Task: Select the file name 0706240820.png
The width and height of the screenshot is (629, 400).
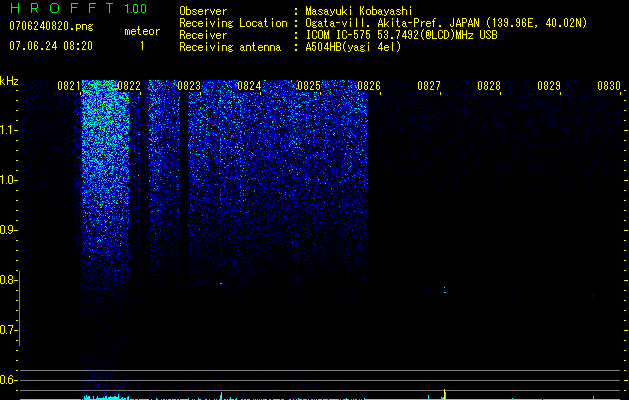Action: point(51,26)
